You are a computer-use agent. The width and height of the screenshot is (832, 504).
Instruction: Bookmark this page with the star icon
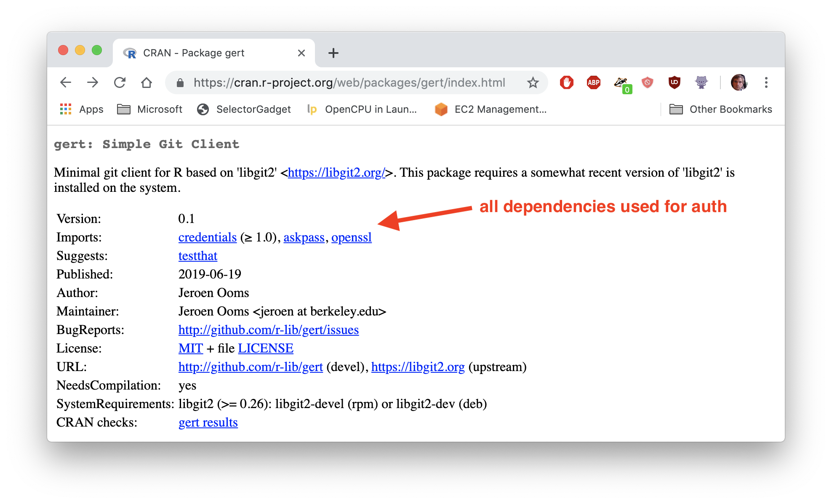[x=533, y=82]
